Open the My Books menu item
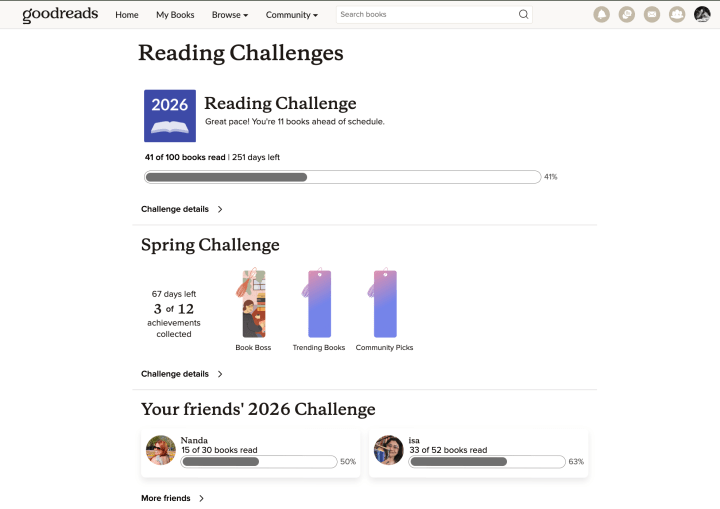The width and height of the screenshot is (720, 509). (175, 15)
